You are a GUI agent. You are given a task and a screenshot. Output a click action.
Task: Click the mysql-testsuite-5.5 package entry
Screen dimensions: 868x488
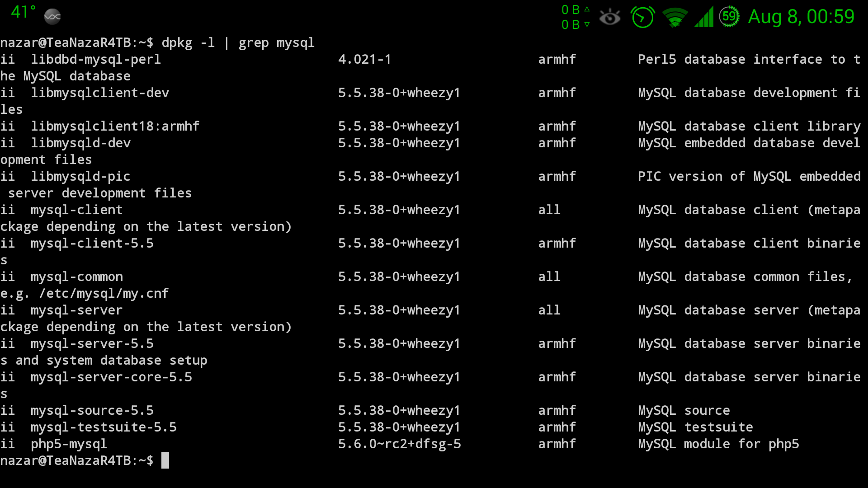[104, 427]
